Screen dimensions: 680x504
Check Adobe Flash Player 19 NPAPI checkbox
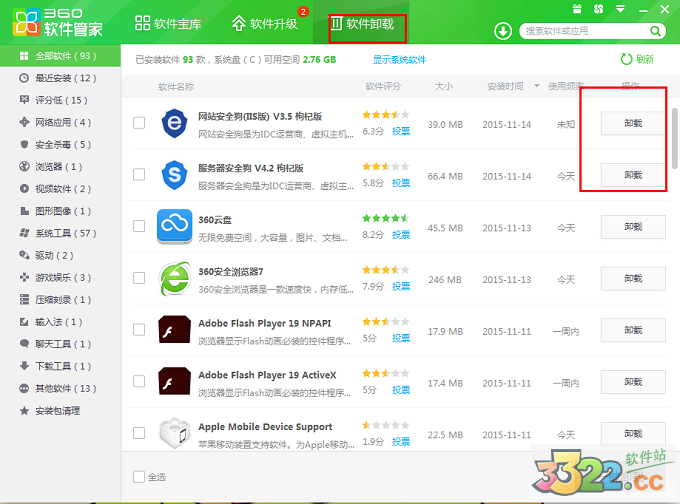(139, 330)
